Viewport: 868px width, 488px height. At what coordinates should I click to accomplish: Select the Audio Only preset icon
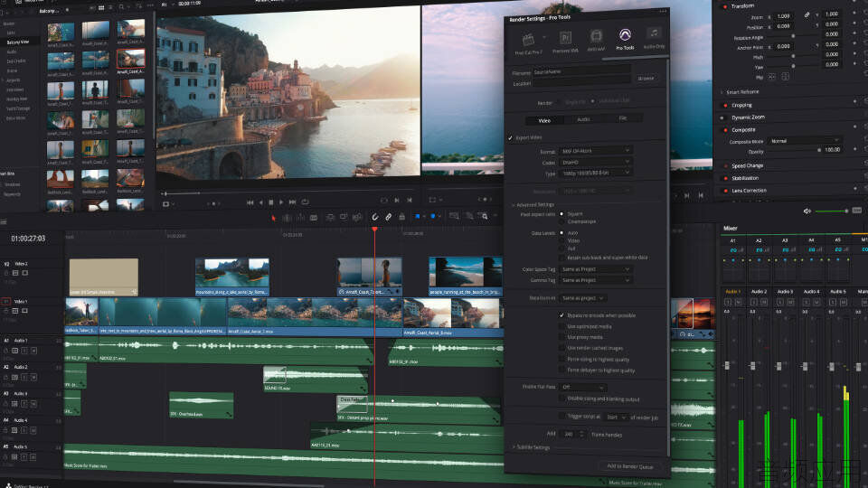coord(654,33)
